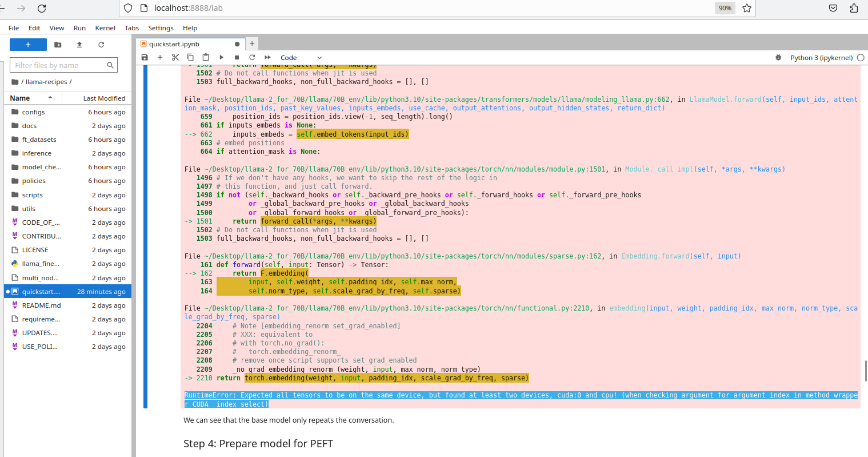Cut the selected cells

tap(175, 57)
